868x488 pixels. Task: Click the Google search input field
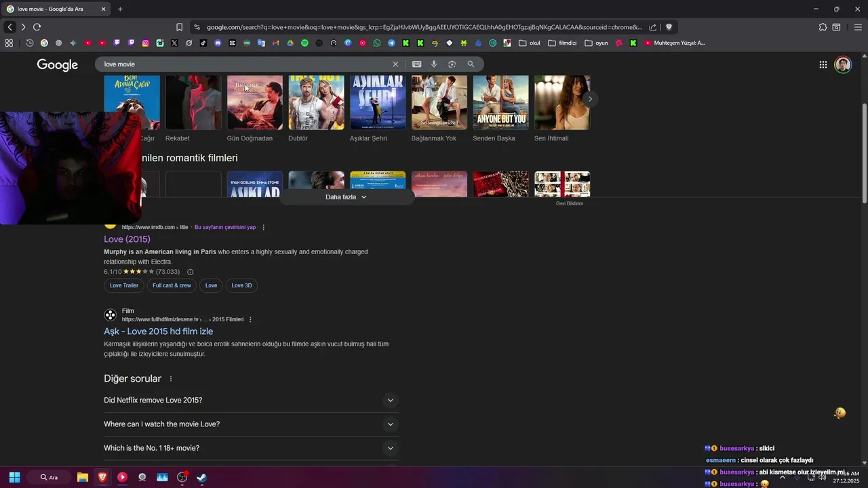click(244, 64)
